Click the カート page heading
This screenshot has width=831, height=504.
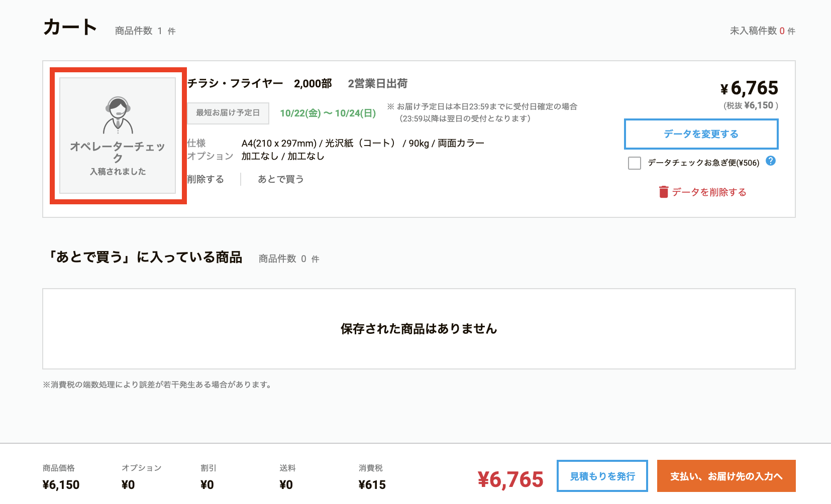70,27
